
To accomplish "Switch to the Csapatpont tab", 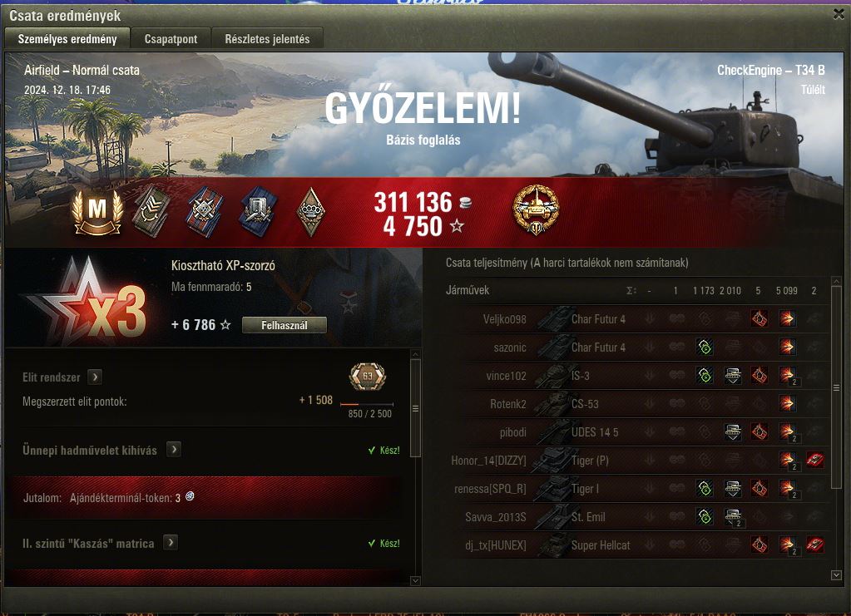I will point(171,39).
